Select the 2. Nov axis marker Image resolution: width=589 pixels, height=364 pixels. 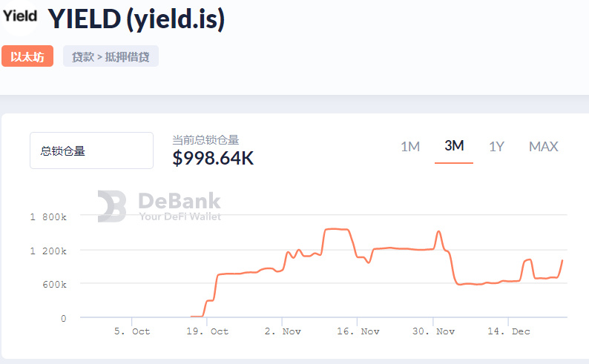[x=282, y=331]
